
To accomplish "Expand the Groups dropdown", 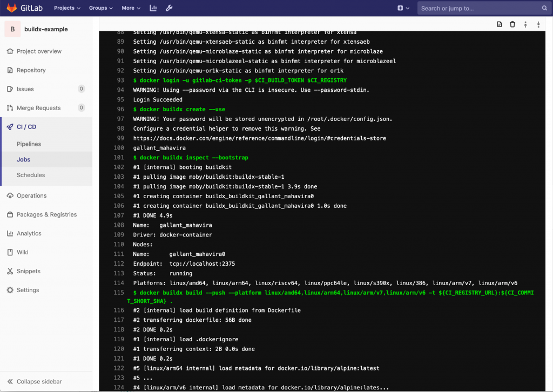I will pos(100,8).
